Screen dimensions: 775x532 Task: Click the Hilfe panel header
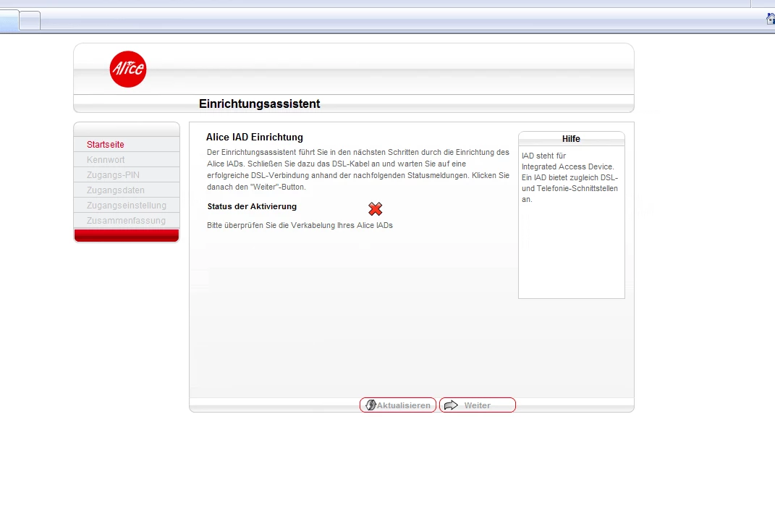(572, 139)
